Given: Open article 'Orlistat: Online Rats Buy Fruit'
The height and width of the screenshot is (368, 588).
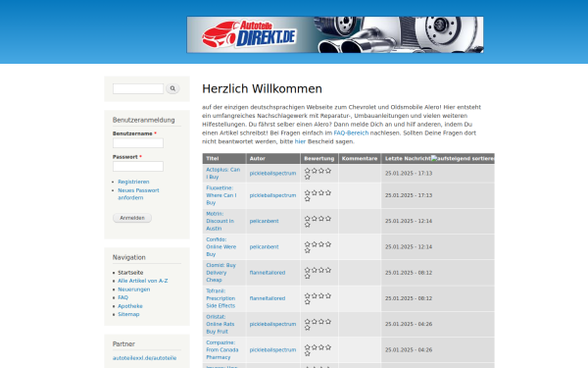Looking at the screenshot, I should (x=220, y=324).
